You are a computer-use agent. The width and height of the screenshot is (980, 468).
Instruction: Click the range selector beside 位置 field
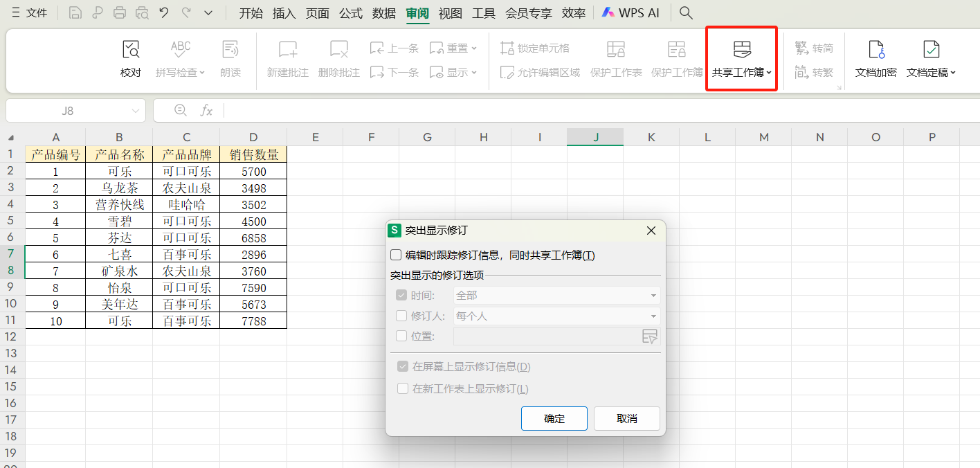click(649, 336)
